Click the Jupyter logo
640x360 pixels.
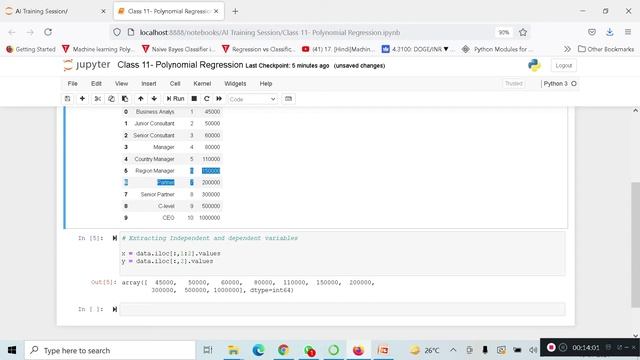(x=87, y=65)
